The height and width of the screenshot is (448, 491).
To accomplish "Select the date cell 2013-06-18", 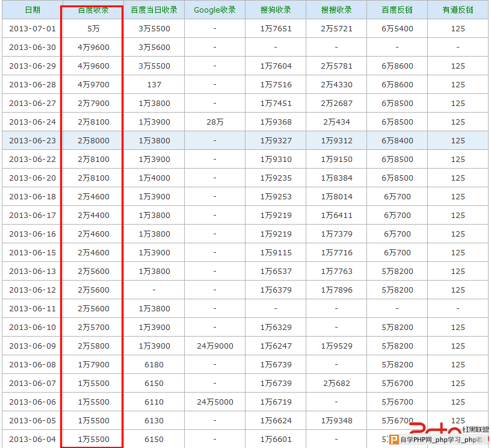I will (32, 197).
